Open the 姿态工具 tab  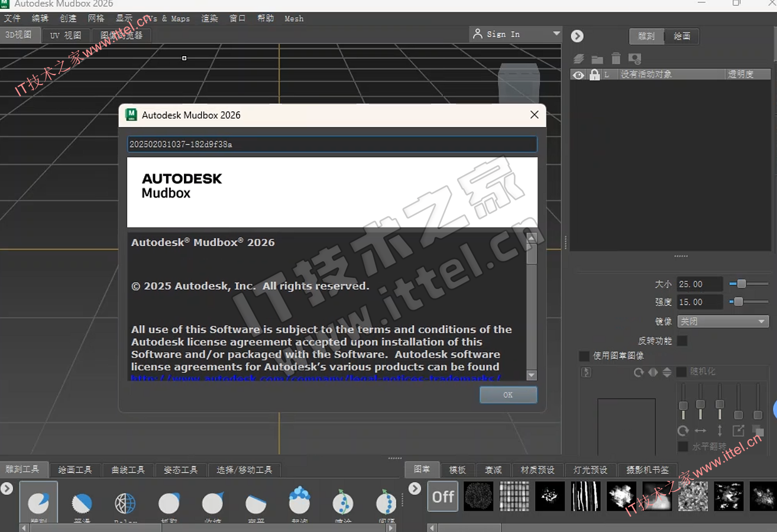pyautogui.click(x=181, y=470)
